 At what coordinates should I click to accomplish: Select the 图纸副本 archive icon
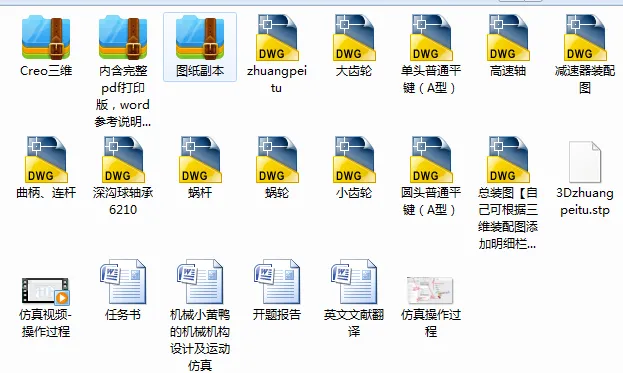click(x=200, y=38)
